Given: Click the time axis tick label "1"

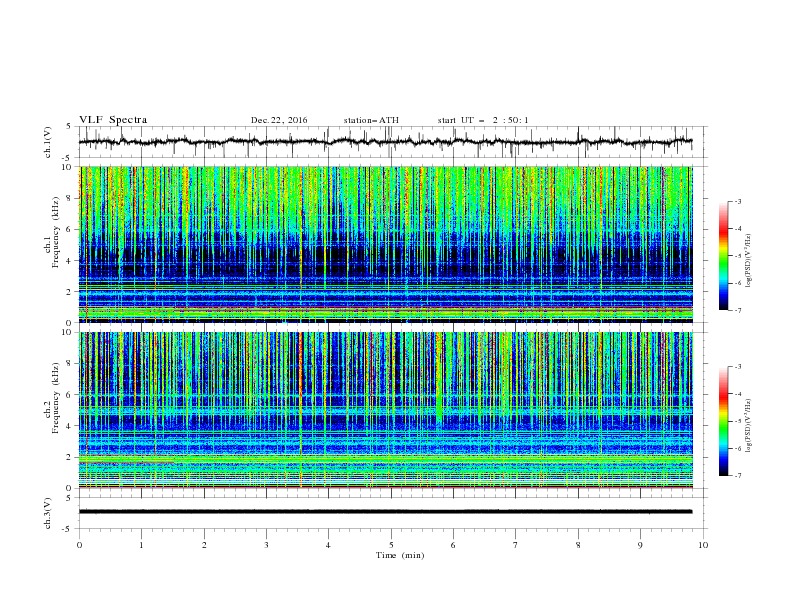Looking at the screenshot, I should tap(141, 545).
